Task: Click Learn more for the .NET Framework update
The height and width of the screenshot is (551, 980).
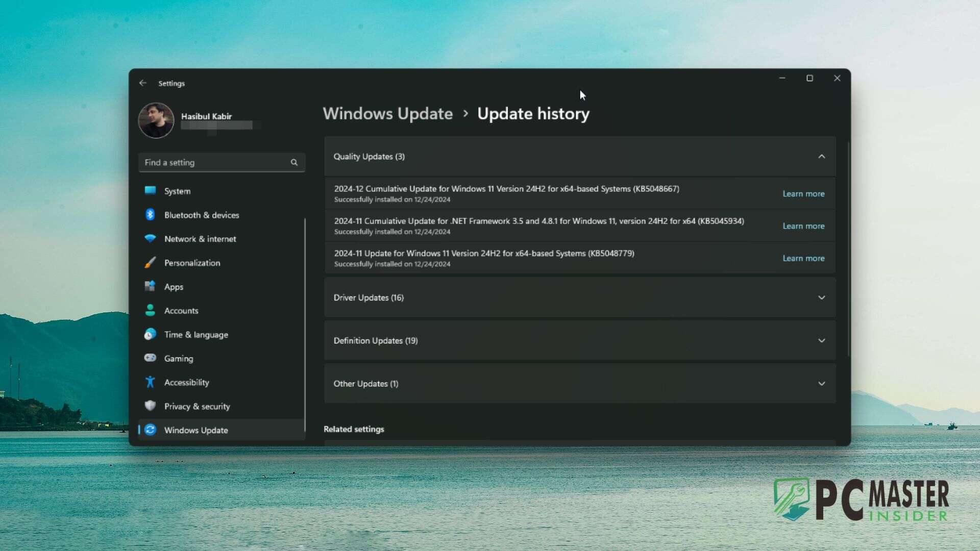Action: click(803, 226)
